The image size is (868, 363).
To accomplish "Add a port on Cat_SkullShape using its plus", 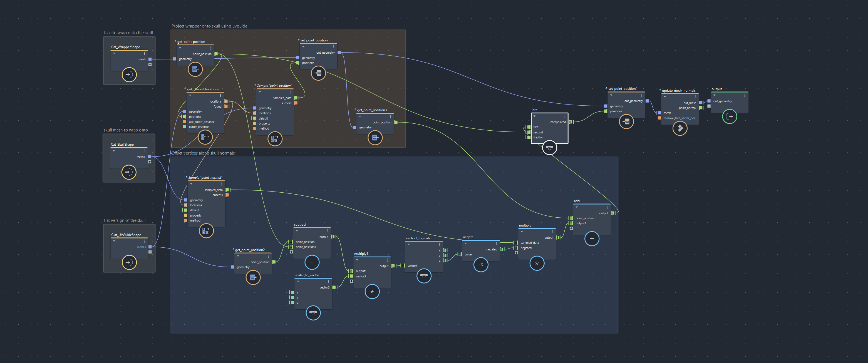I will click(150, 162).
